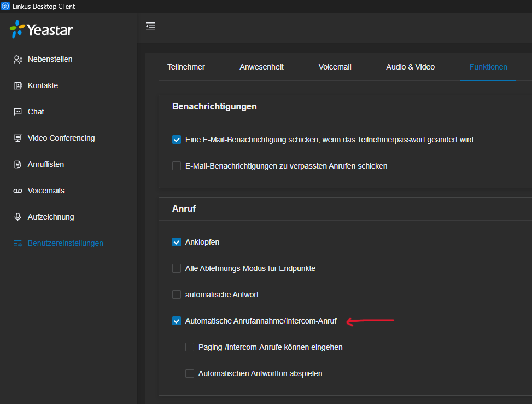The height and width of the screenshot is (404, 532).
Task: Collapse the sidebar with the menu toggle icon
Action: click(150, 26)
